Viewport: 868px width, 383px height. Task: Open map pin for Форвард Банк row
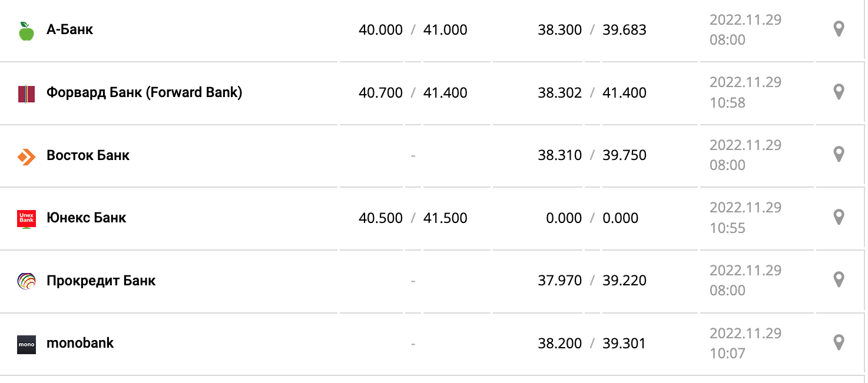point(839,92)
